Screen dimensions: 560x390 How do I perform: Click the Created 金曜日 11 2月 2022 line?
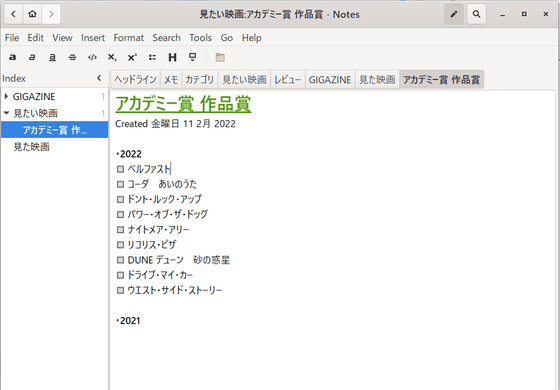pyautogui.click(x=175, y=124)
